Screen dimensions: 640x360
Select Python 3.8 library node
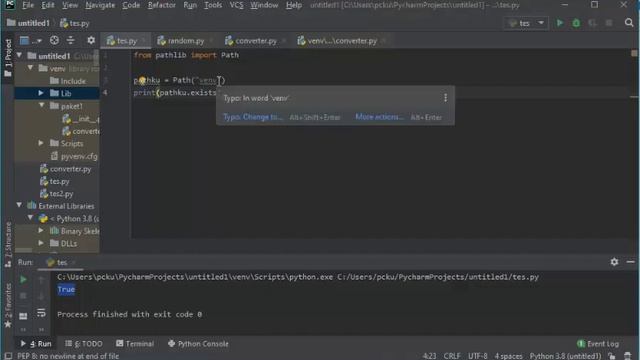[69, 218]
